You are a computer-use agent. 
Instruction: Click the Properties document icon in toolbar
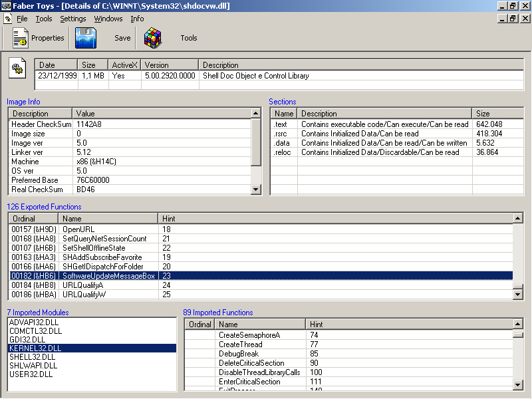[20, 39]
